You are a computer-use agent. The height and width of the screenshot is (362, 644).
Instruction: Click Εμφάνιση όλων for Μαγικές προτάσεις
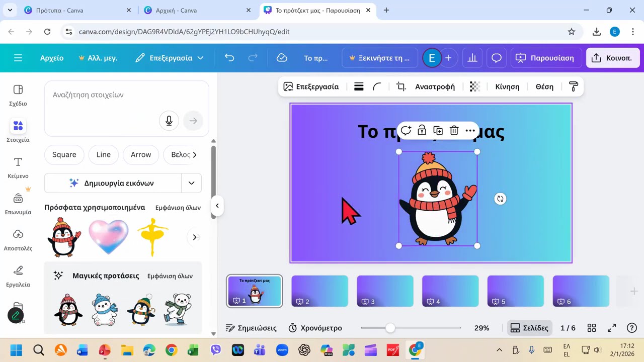(170, 276)
